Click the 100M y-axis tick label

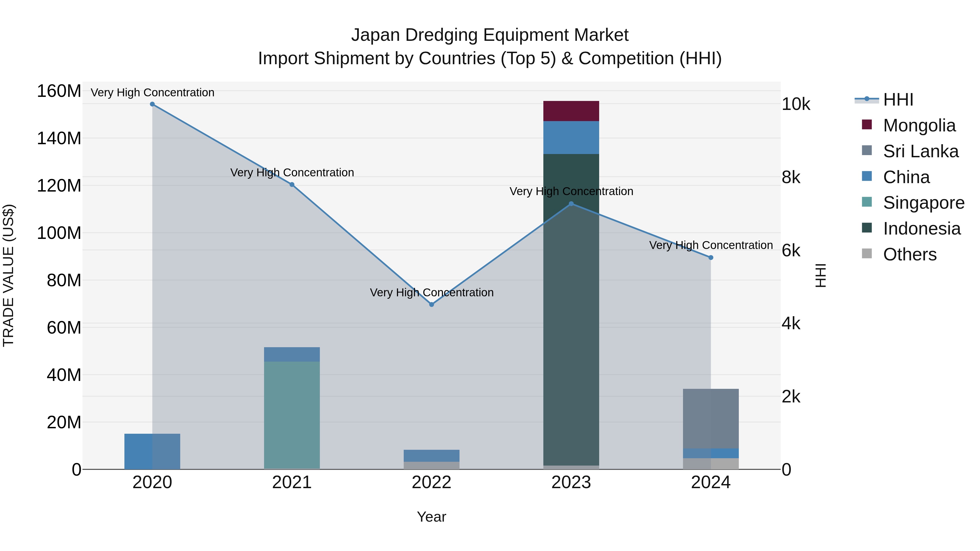coord(59,233)
